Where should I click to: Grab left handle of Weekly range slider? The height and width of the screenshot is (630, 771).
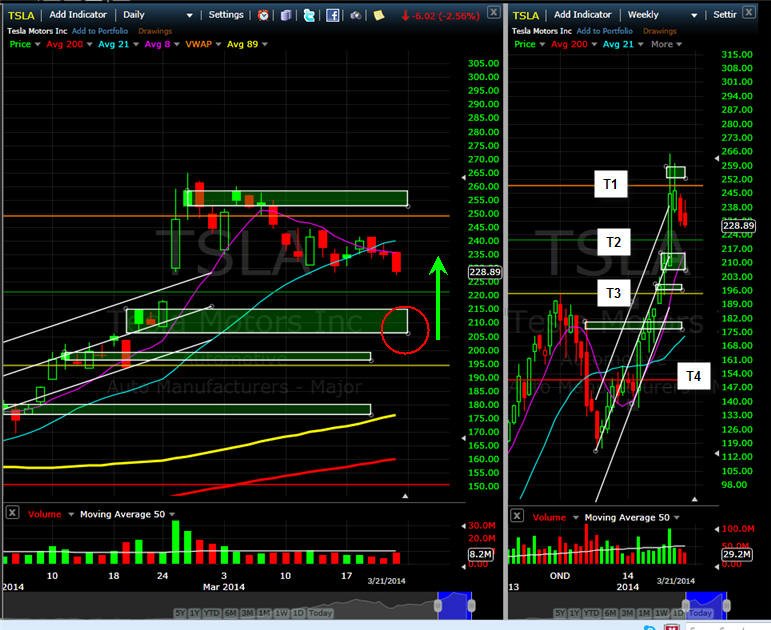(x=685, y=605)
